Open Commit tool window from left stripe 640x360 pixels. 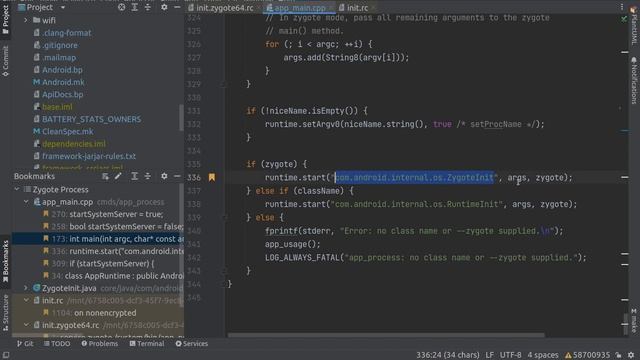pyautogui.click(x=5, y=61)
